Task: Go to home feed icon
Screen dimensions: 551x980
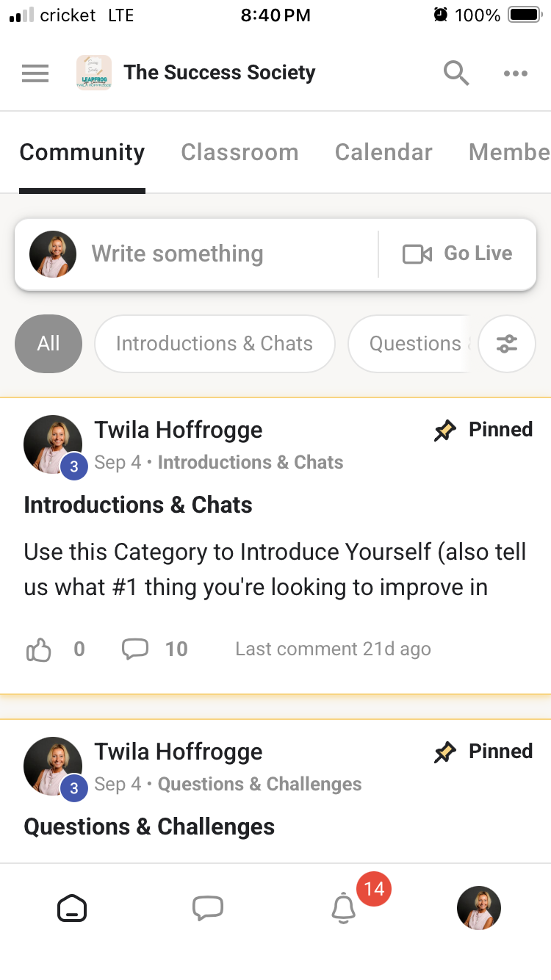Action: point(72,909)
